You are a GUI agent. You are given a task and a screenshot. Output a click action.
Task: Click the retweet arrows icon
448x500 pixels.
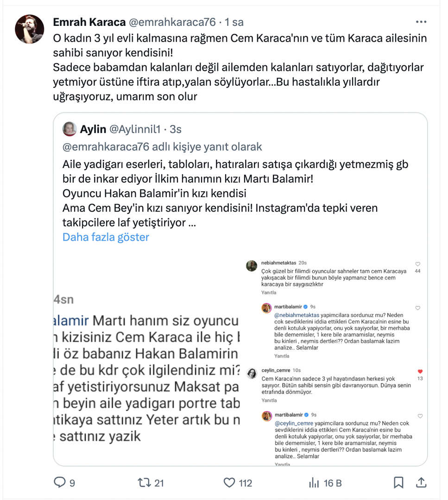pyautogui.click(x=144, y=483)
